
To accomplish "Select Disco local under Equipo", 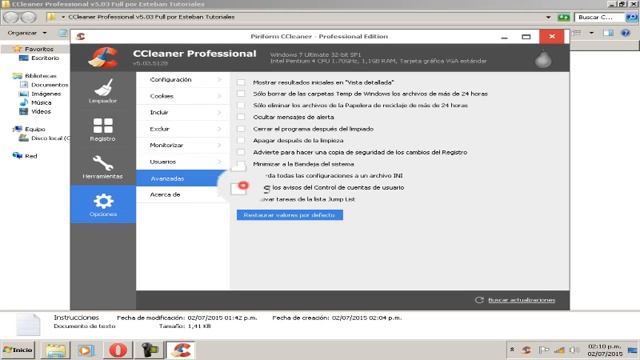I will pos(50,138).
